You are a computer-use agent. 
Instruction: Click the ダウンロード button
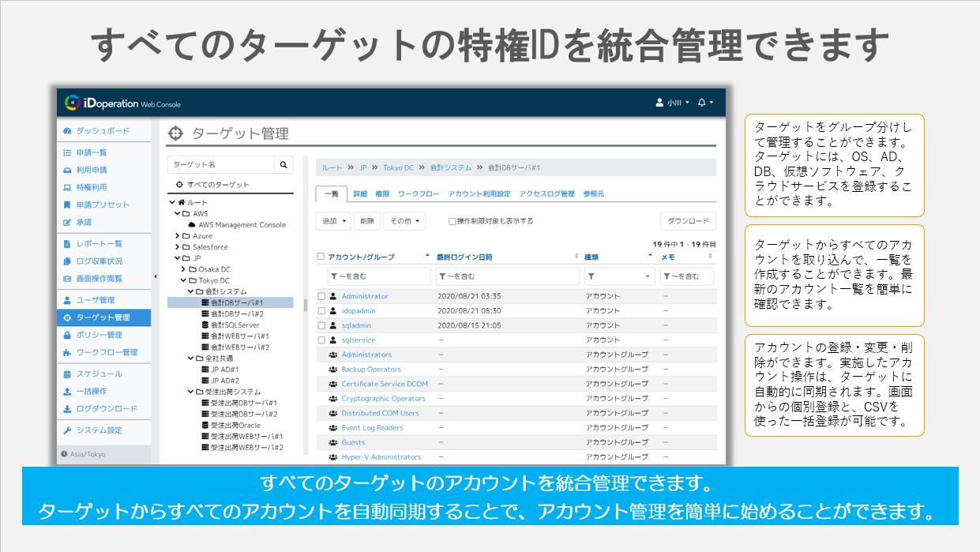pos(687,221)
